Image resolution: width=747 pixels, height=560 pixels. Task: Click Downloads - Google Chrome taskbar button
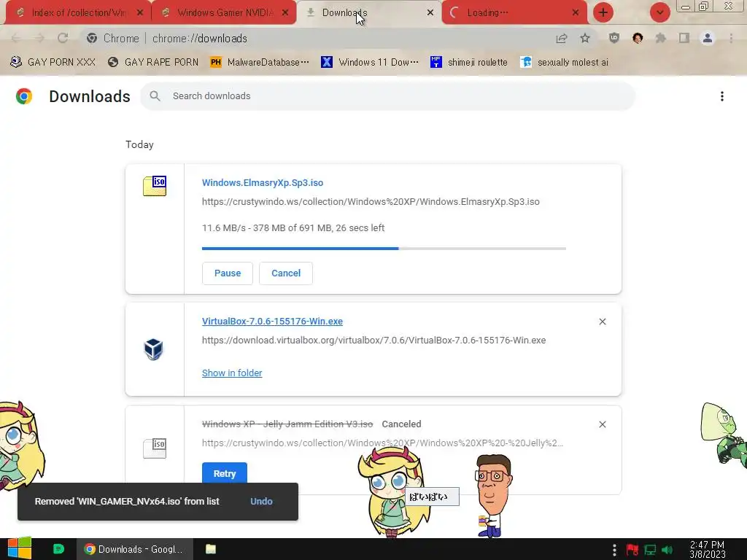[135, 549]
